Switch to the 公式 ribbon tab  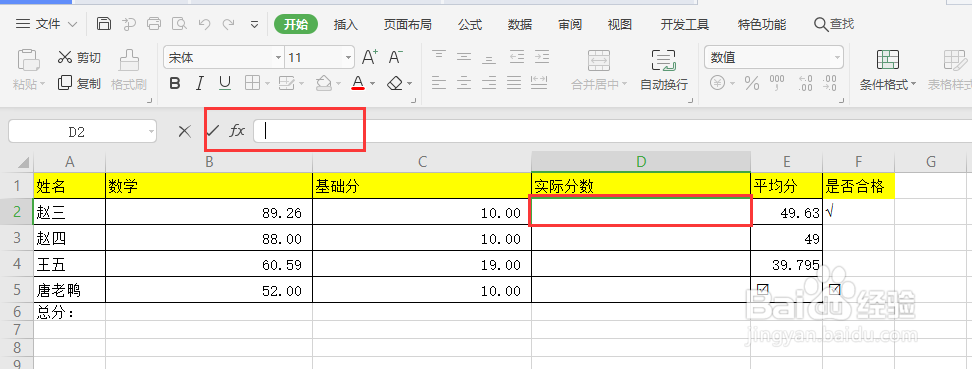[x=470, y=25]
